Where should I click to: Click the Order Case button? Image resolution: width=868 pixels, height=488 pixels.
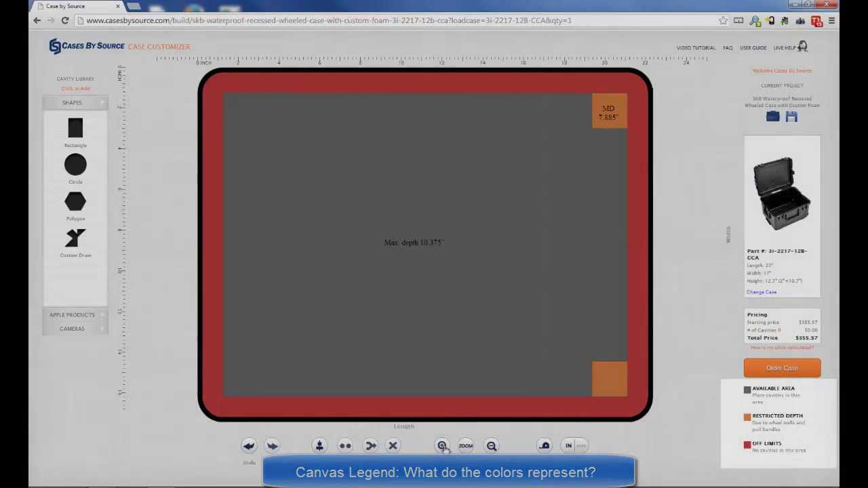click(782, 368)
